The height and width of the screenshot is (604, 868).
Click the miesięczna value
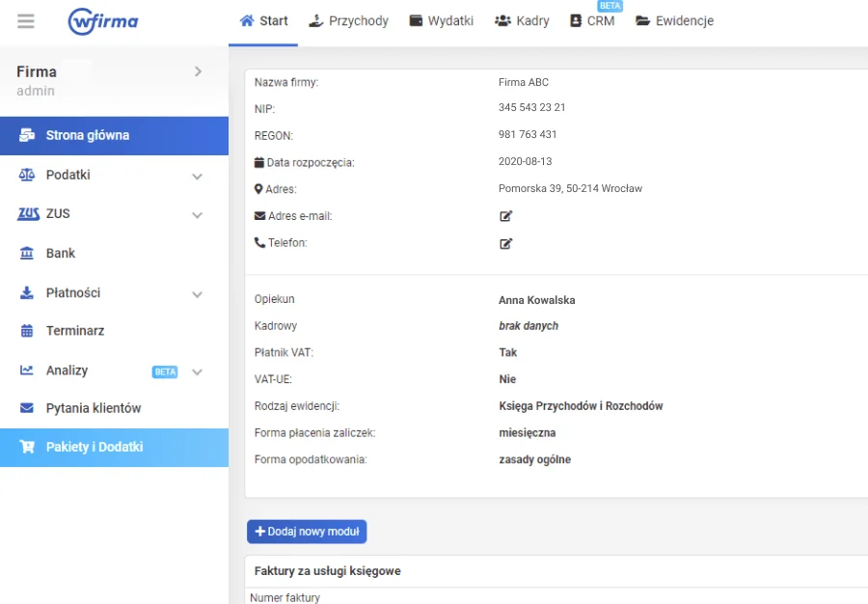527,433
